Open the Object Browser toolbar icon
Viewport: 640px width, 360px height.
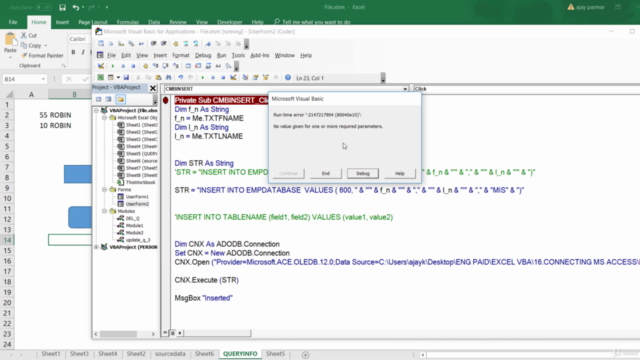(x=265, y=78)
